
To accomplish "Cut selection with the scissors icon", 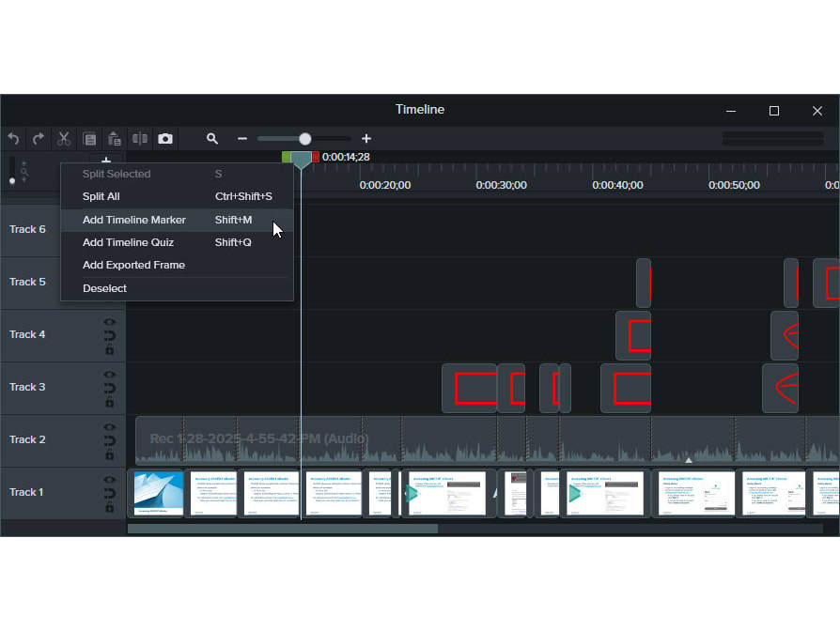I will [x=64, y=139].
